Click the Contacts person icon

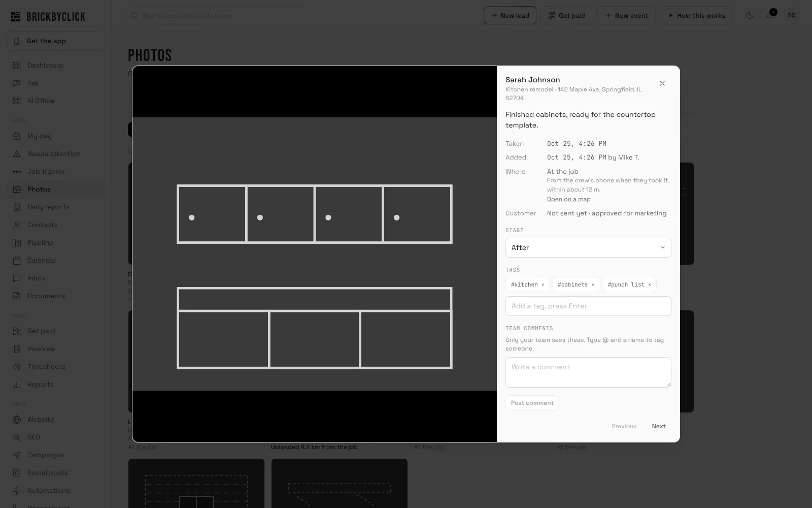click(x=17, y=225)
